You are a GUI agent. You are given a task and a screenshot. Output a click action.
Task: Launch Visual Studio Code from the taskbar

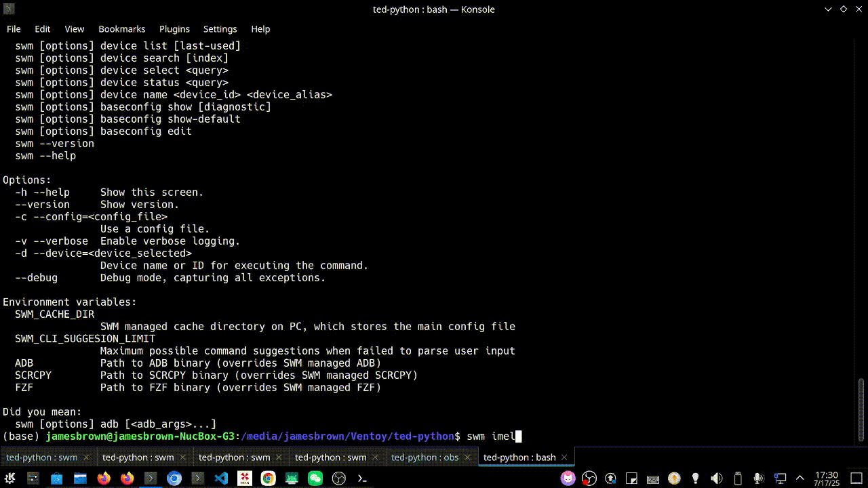click(x=222, y=479)
